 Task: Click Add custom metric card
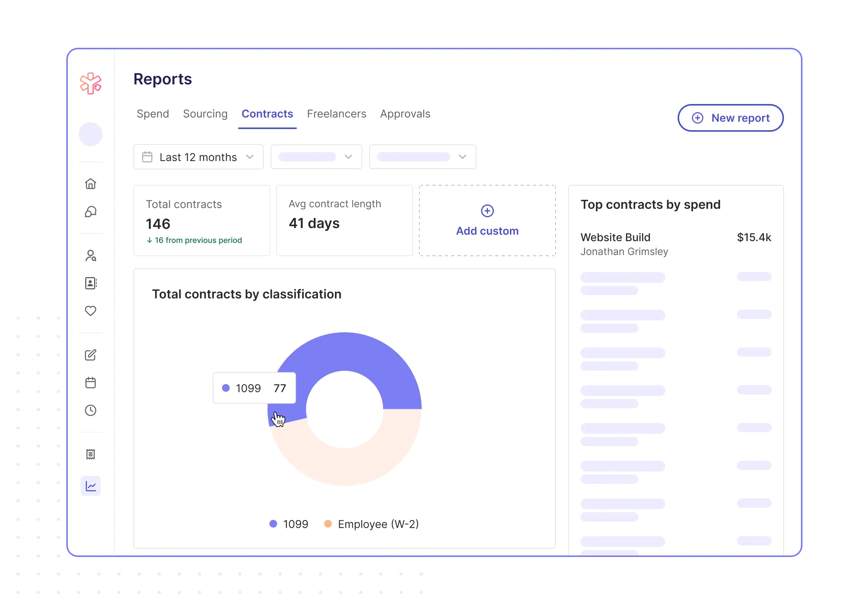pyautogui.click(x=487, y=221)
